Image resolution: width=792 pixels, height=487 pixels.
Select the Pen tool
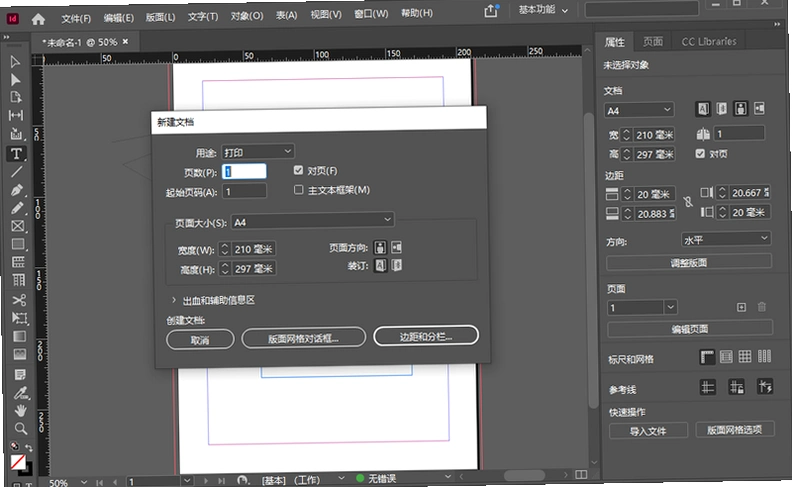[x=17, y=190]
